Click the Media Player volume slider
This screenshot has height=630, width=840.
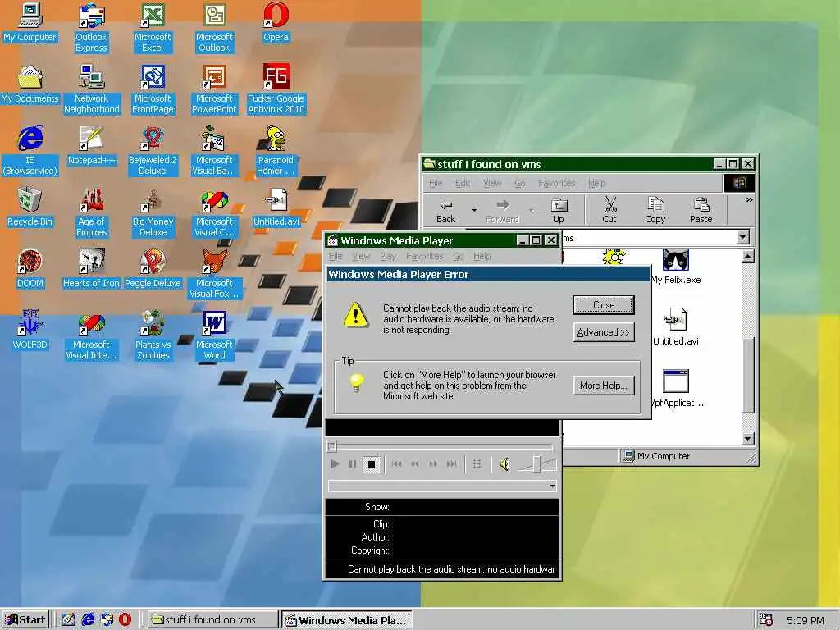[537, 464]
